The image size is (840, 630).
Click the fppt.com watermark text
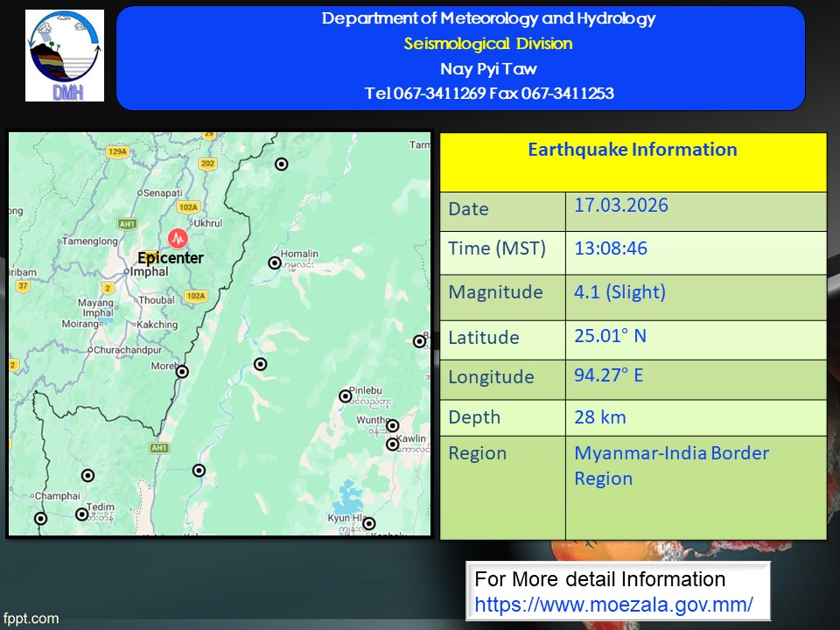(31, 619)
